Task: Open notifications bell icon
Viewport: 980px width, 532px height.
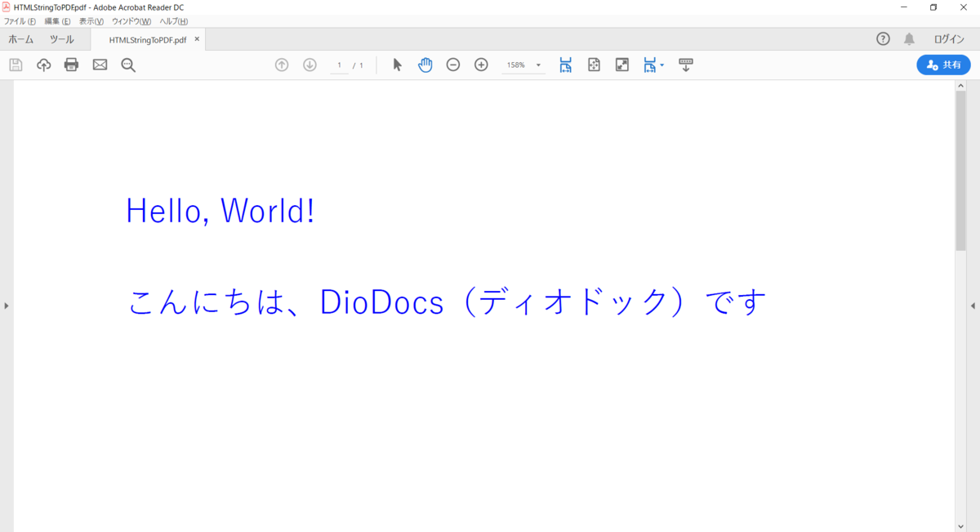Action: [x=909, y=39]
